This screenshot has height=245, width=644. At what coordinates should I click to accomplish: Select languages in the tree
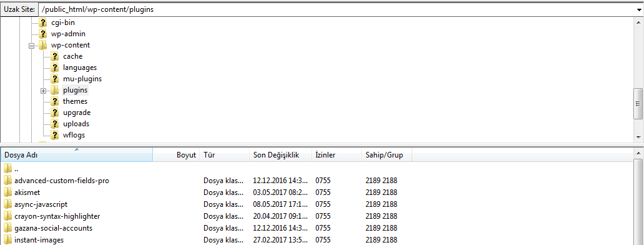pos(80,67)
